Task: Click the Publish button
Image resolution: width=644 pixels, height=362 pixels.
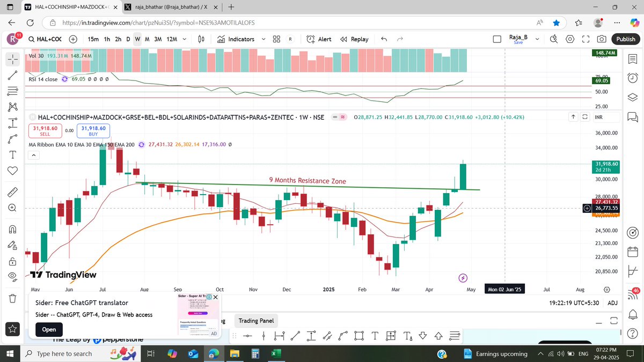Action: coord(625,39)
